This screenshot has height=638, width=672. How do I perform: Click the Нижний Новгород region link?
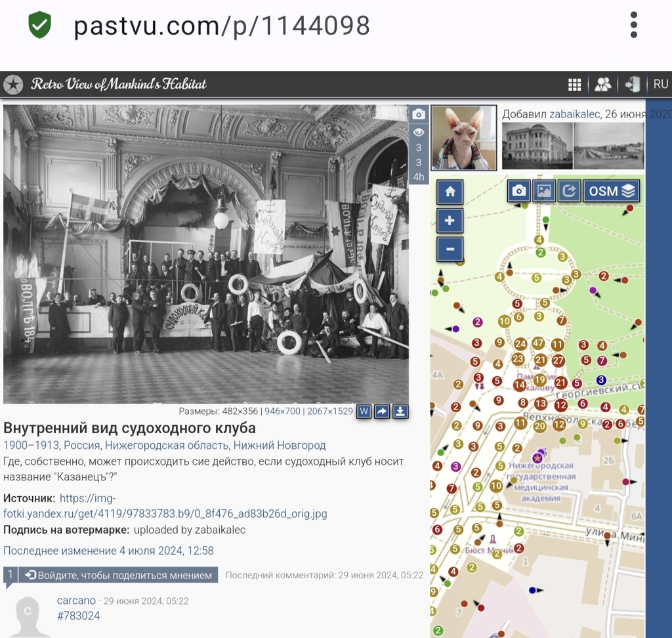pos(280,445)
